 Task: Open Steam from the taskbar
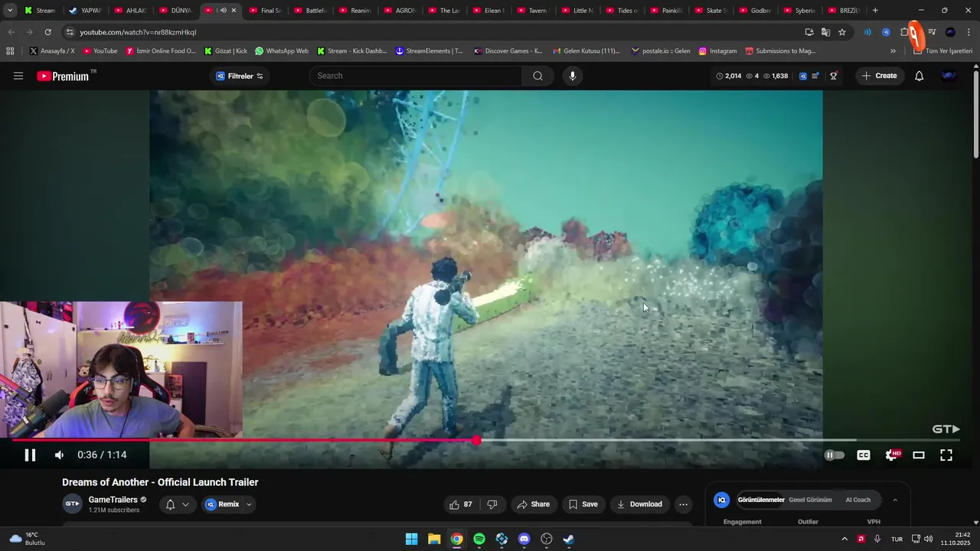tap(569, 539)
